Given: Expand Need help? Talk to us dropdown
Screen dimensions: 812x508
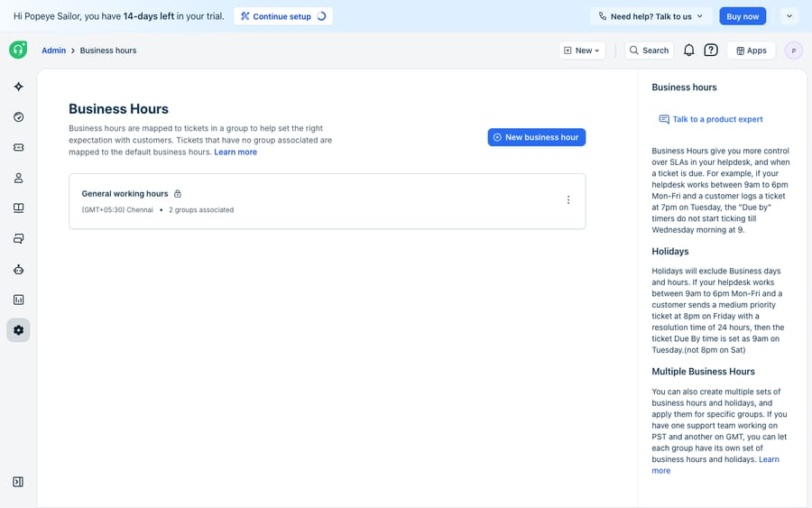Looking at the screenshot, I should pyautogui.click(x=651, y=16).
